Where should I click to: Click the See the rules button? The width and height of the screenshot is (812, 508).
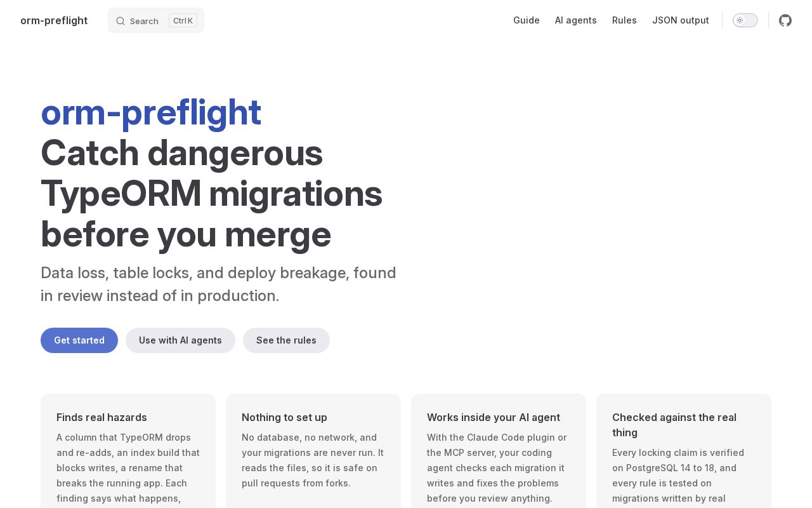click(x=286, y=340)
